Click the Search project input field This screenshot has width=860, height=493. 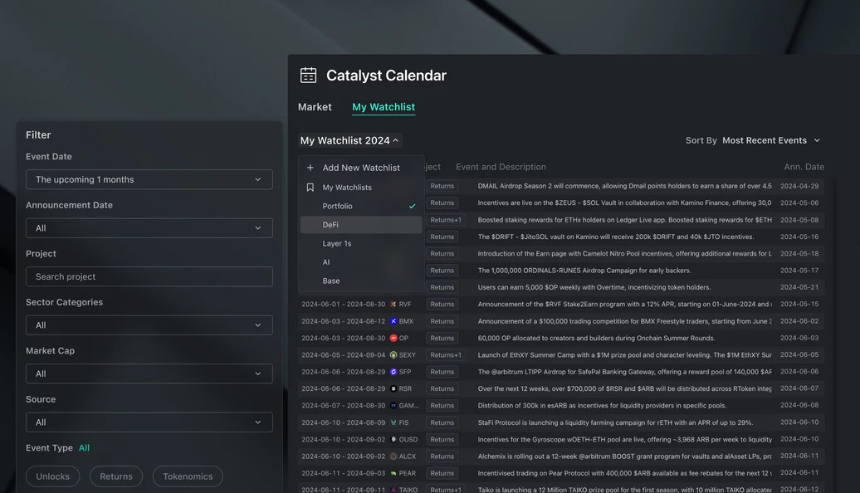(x=149, y=277)
